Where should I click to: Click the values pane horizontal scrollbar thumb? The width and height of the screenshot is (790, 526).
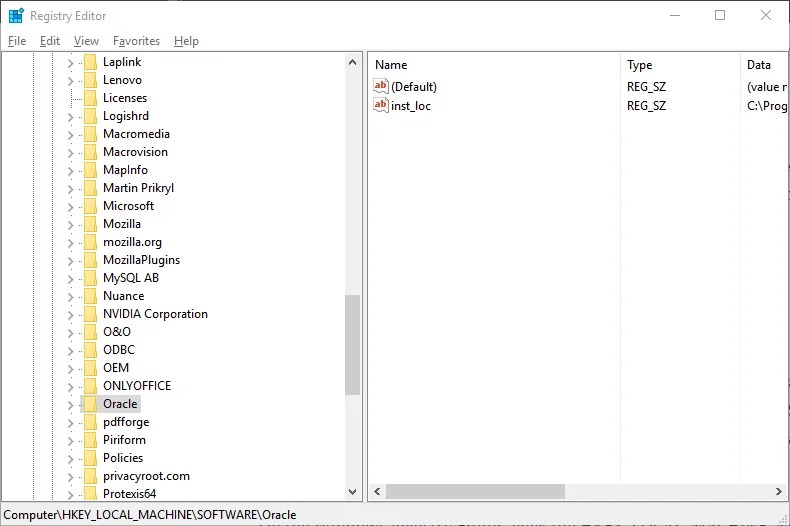pyautogui.click(x=475, y=491)
